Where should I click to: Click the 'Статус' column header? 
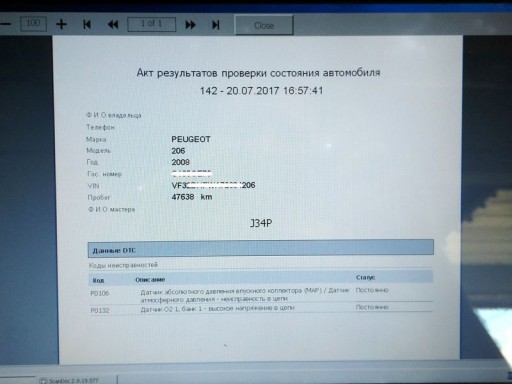click(x=365, y=277)
